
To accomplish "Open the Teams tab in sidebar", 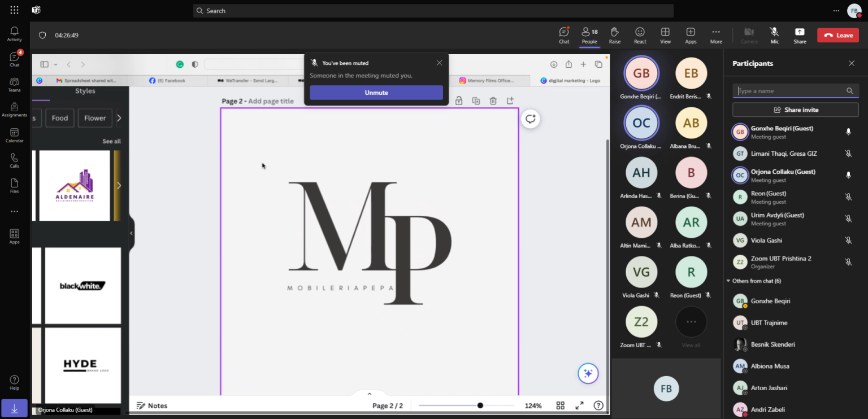I will click(x=14, y=84).
